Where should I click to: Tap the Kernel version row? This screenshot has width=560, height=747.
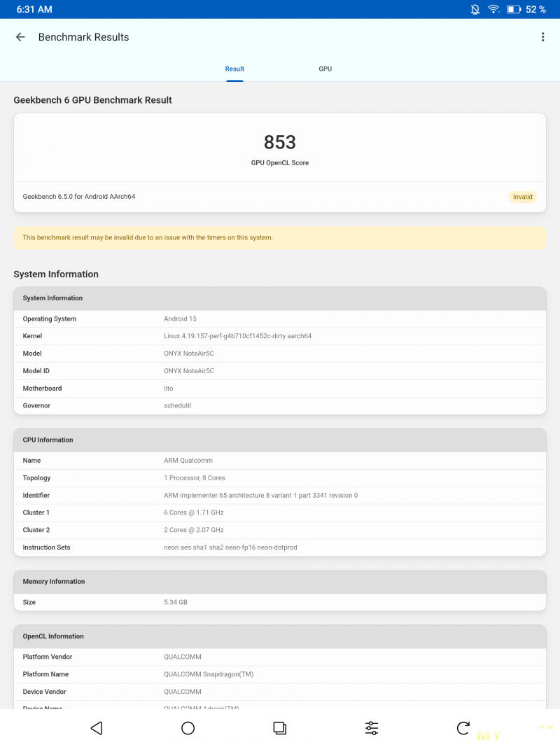click(x=280, y=336)
